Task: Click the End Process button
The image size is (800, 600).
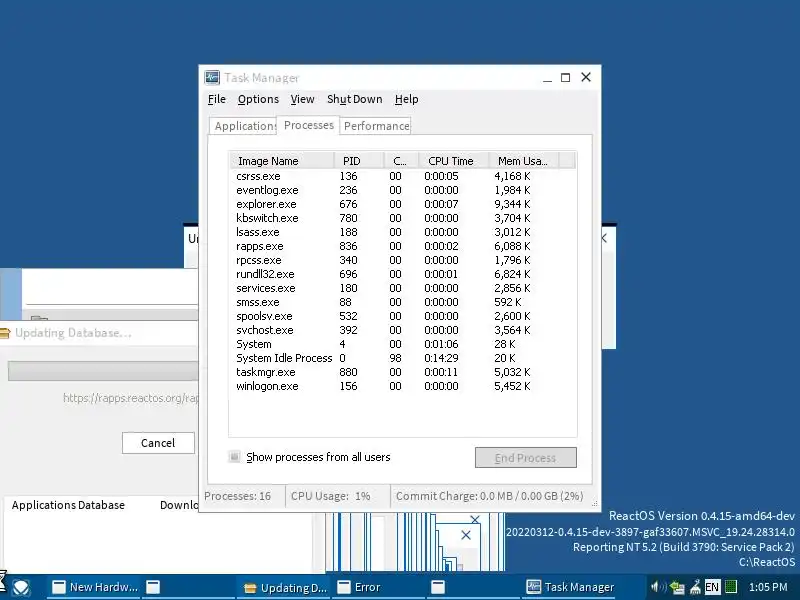Action: click(526, 458)
